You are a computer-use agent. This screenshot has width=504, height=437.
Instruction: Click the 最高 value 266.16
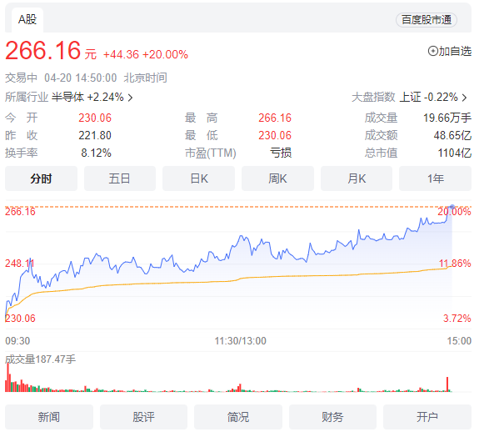coord(275,118)
